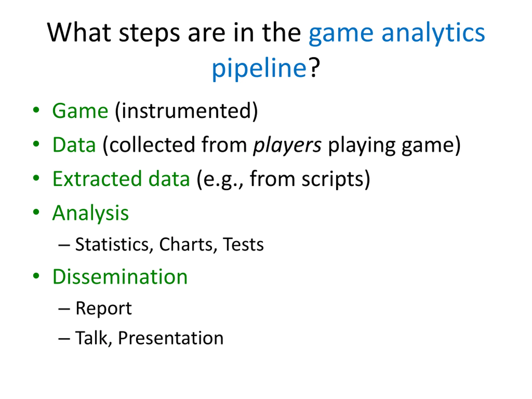Click the 'Statistics, Charts, Tests' sub-item
The height and width of the screenshot is (399, 532).
[169, 245]
